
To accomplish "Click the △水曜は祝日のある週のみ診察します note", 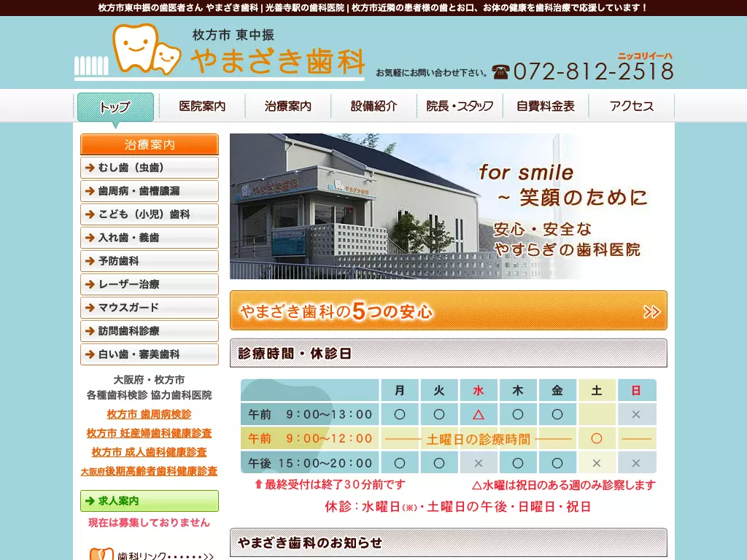I will (x=564, y=485).
